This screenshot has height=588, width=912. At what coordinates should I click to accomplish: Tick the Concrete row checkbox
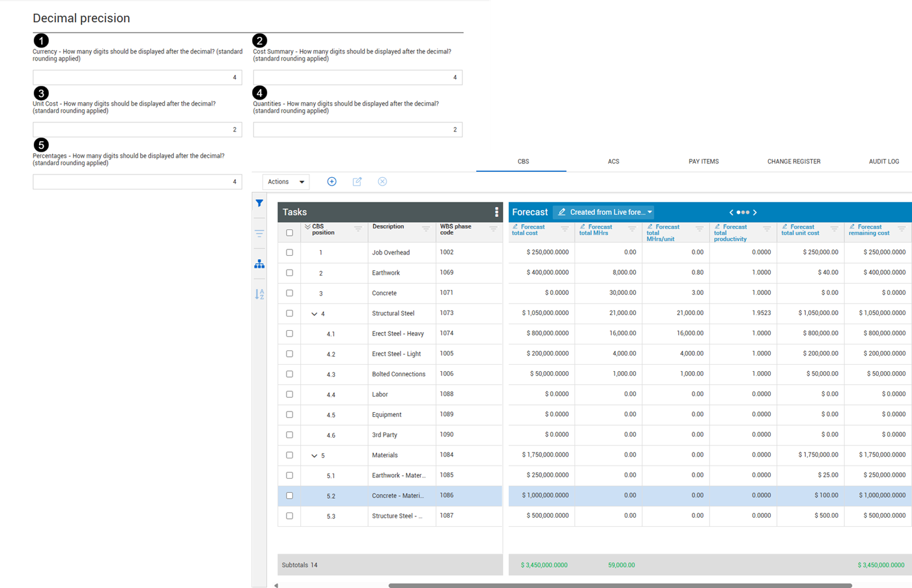[289, 293]
